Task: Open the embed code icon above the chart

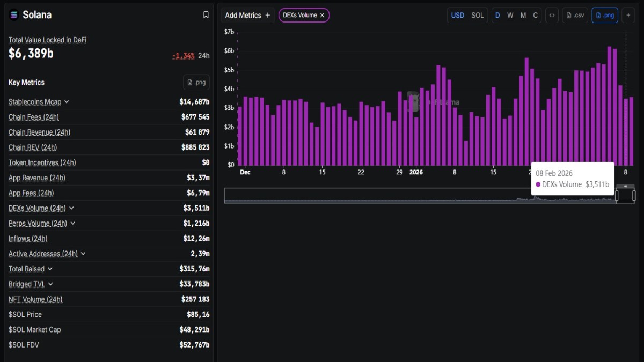Action: tap(552, 15)
